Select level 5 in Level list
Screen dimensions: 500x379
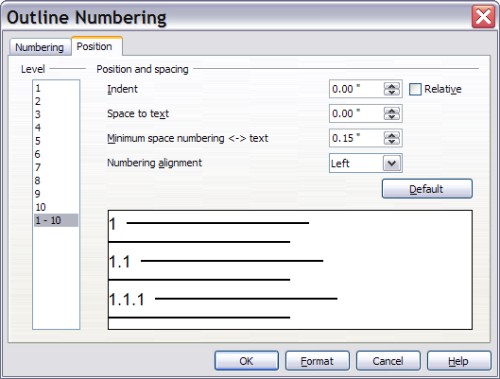click(56, 141)
